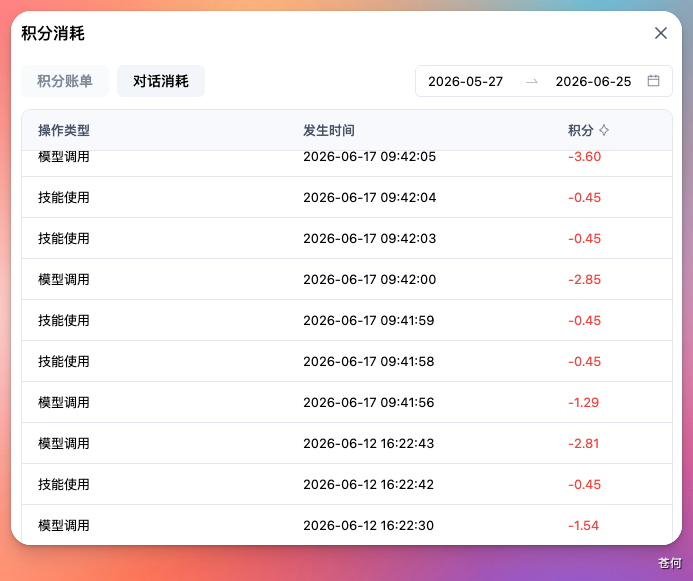Select 模型调用 row with -2.85 points
This screenshot has width=693, height=581.
coord(347,279)
